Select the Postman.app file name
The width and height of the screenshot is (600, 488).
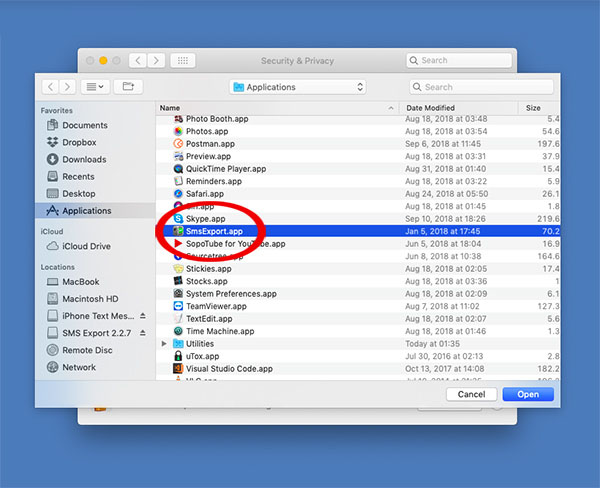[x=210, y=144]
